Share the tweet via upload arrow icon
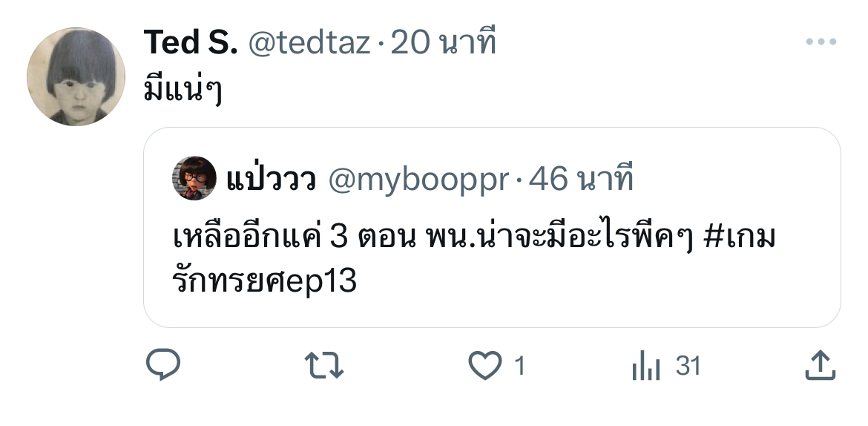Viewport: 868px width, 426px height. tap(820, 365)
